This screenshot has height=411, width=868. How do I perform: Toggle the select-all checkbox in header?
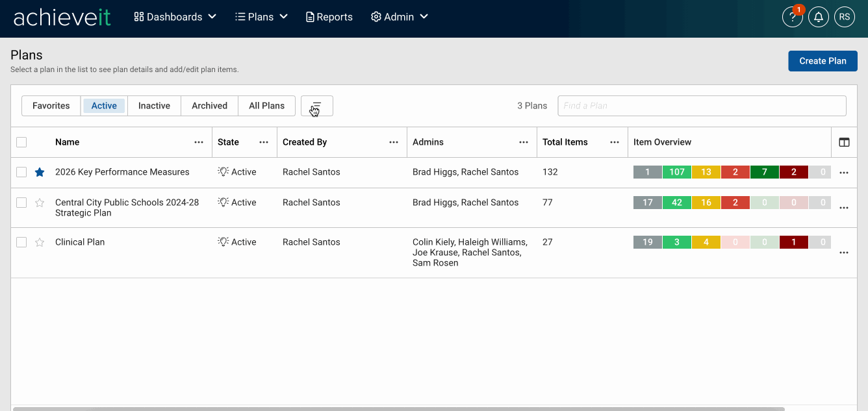21,142
